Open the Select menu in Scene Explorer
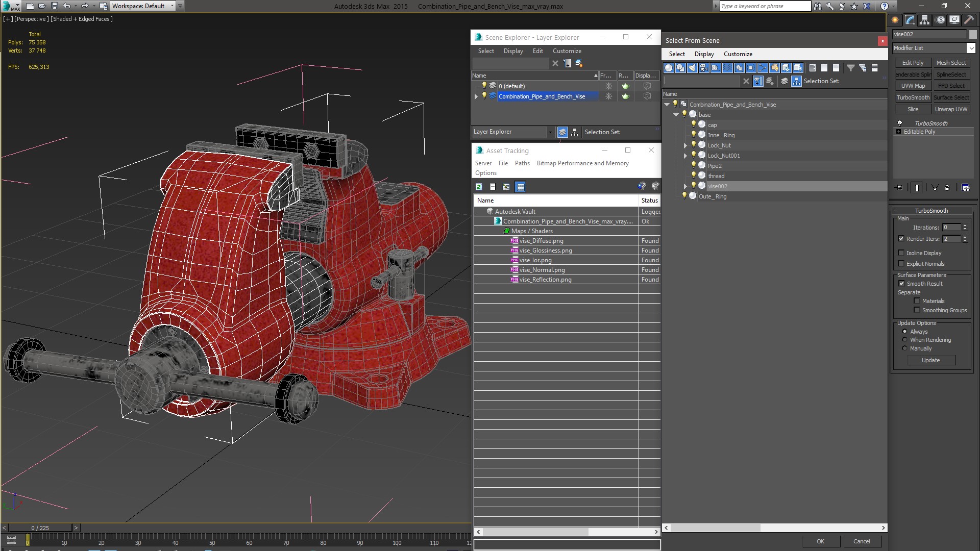Image resolution: width=980 pixels, height=551 pixels. point(485,51)
